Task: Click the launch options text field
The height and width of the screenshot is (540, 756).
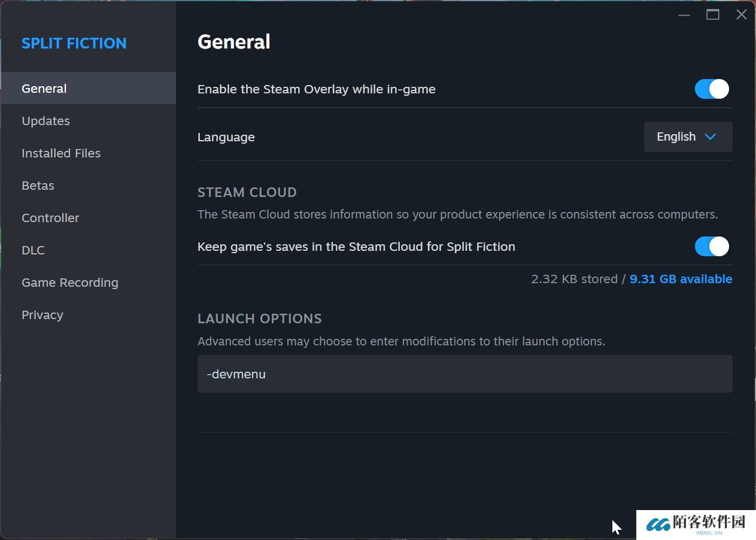Action: click(x=464, y=374)
